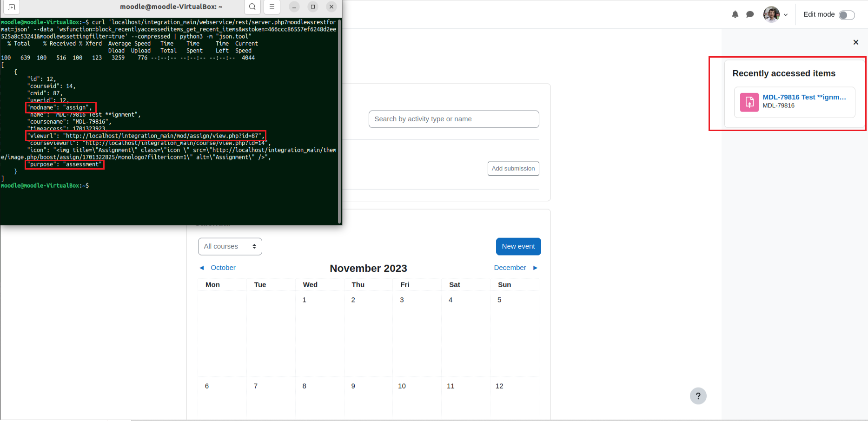Close the block drawer with the X
This screenshot has height=421, width=868.
tap(856, 42)
